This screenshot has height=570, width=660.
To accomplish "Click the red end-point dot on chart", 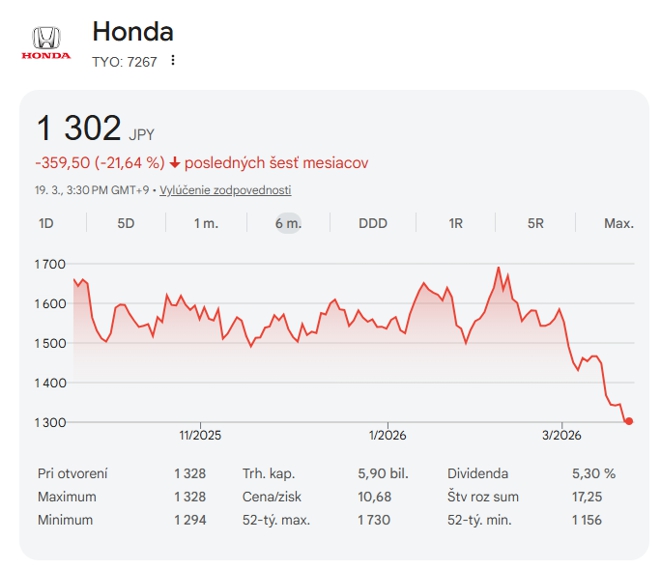I will 629,421.
